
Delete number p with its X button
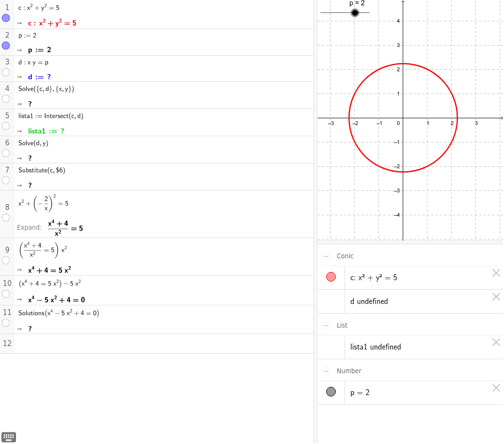coord(496,388)
